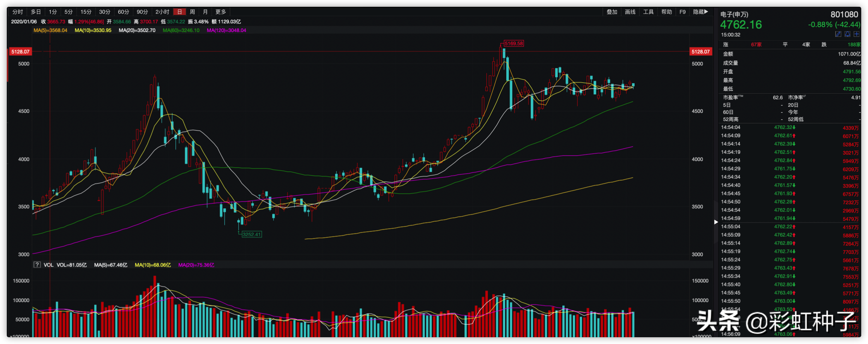Screen dimensions: 868x344
Task: Click the bell alert icon
Action: point(847,34)
